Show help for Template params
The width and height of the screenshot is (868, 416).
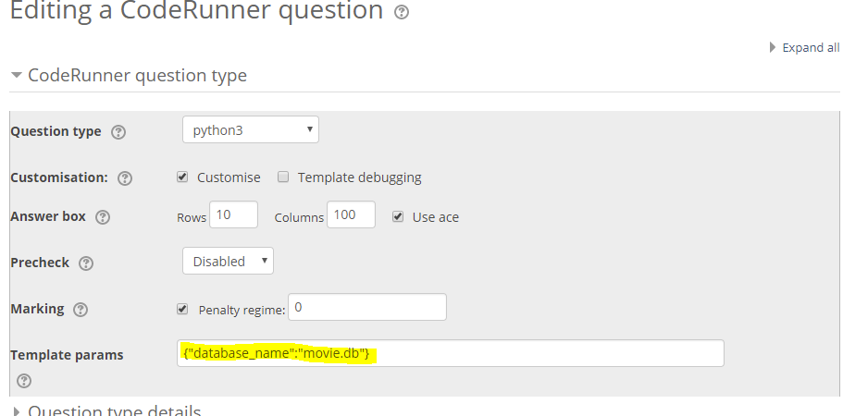24,381
